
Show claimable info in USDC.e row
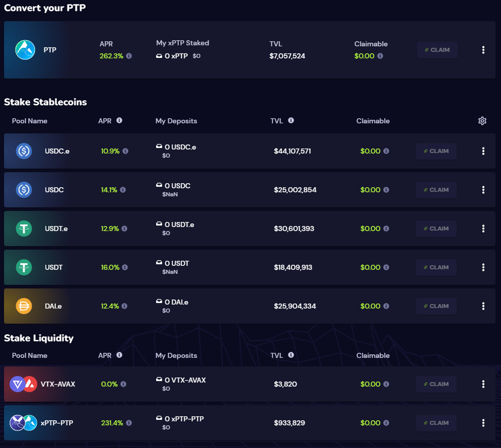[x=386, y=151]
